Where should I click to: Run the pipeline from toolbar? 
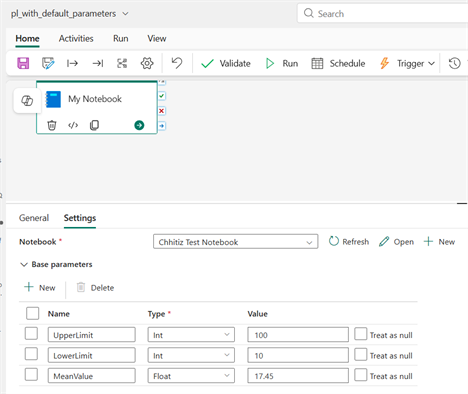click(x=282, y=63)
